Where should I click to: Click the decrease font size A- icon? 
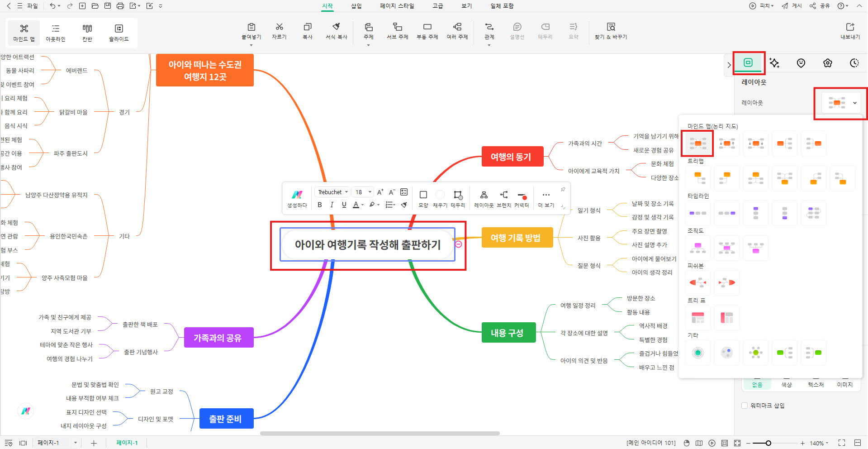tap(392, 192)
